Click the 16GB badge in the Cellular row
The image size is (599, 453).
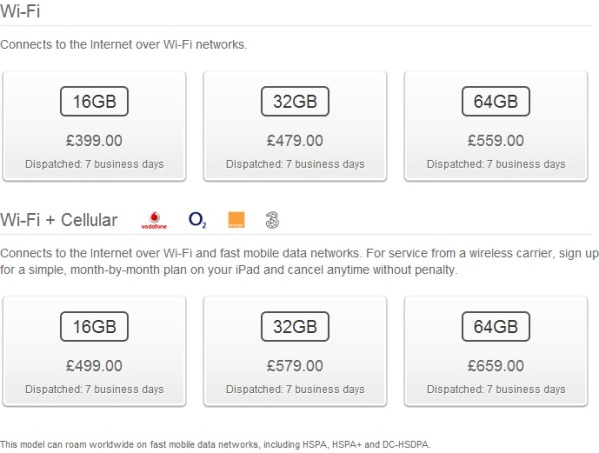(x=94, y=327)
